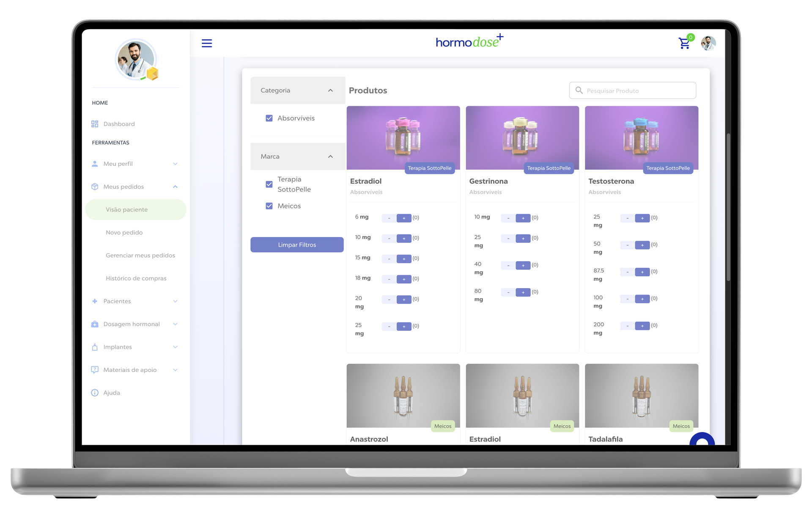Image resolution: width=812 pixels, height=517 pixels.
Task: Click the doctor profile photo in sidebar
Action: coord(135,60)
